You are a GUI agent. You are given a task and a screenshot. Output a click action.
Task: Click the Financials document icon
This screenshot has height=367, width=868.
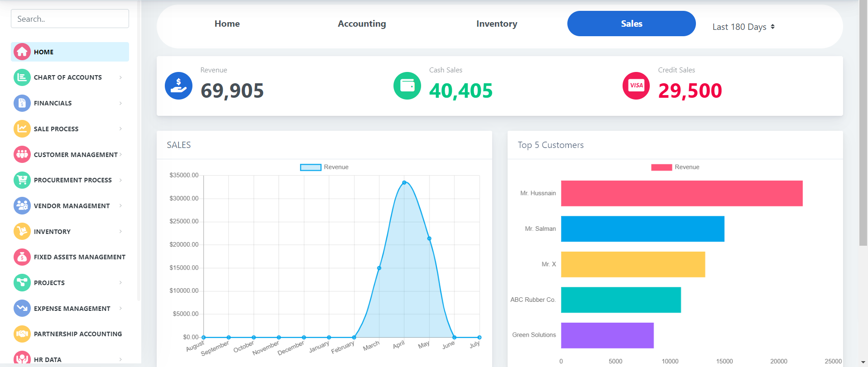(x=22, y=103)
